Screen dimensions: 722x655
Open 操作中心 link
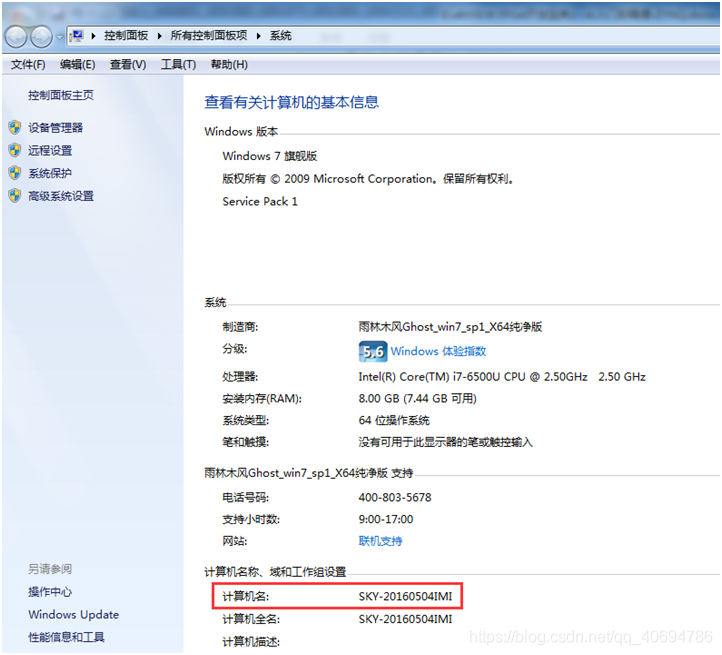[x=50, y=591]
